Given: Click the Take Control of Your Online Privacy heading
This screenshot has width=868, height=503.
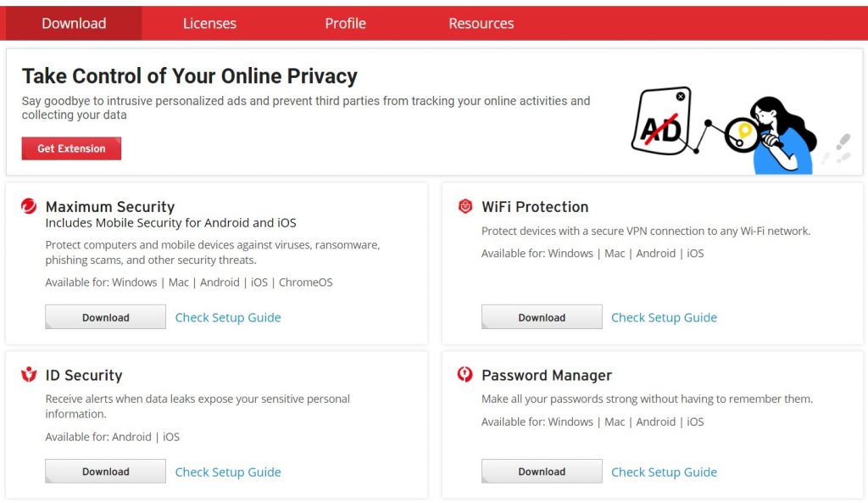Looking at the screenshot, I should 190,75.
